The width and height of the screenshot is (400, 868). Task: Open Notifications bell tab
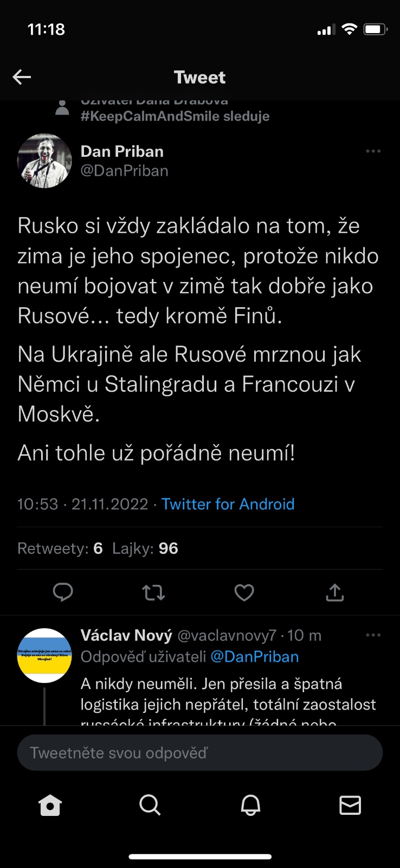250,805
